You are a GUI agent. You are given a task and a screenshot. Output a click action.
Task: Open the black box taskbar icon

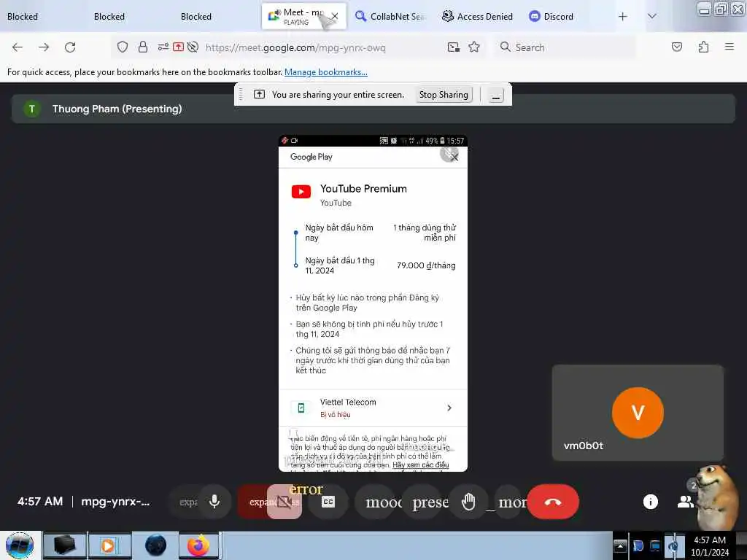[x=65, y=545]
